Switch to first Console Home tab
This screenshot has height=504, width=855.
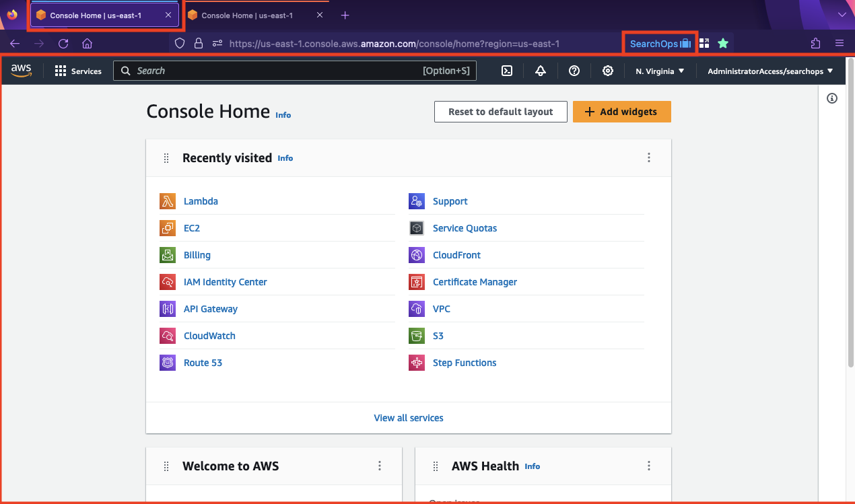coord(105,15)
